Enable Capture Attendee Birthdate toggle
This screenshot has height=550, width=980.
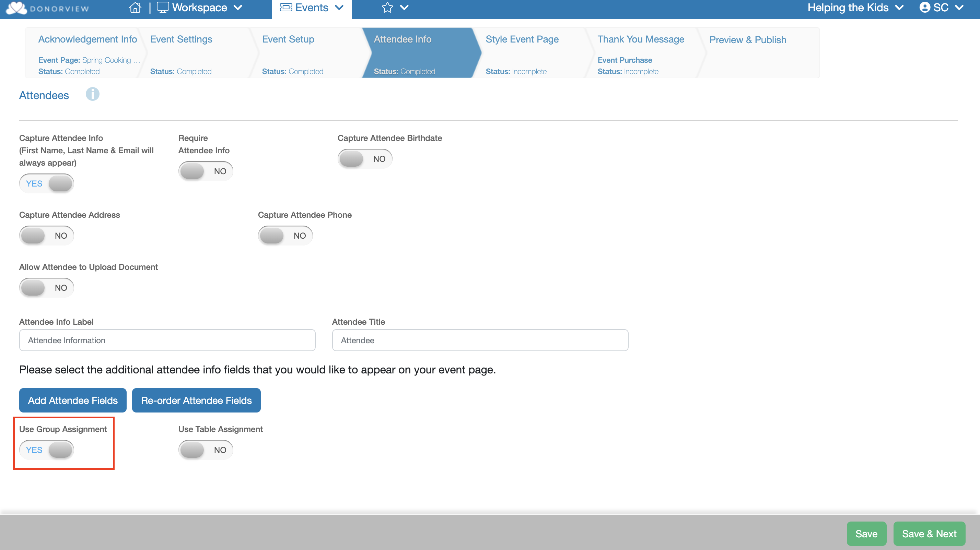pyautogui.click(x=365, y=159)
